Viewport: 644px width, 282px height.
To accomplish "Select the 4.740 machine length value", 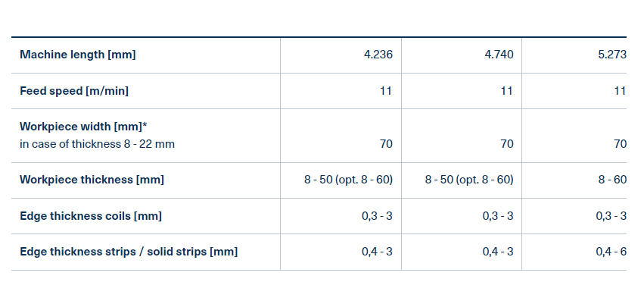I will 499,55.
